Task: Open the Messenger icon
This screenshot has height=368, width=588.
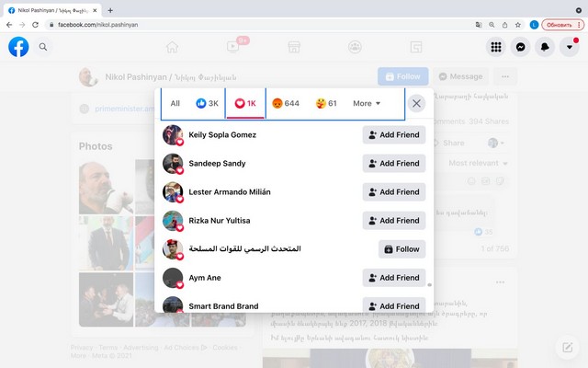Action: coord(521,47)
